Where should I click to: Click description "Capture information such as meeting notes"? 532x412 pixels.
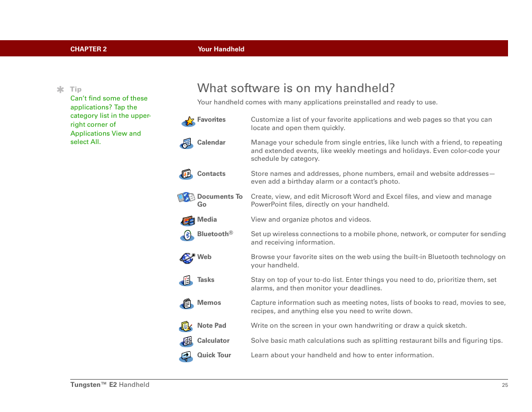378,306
